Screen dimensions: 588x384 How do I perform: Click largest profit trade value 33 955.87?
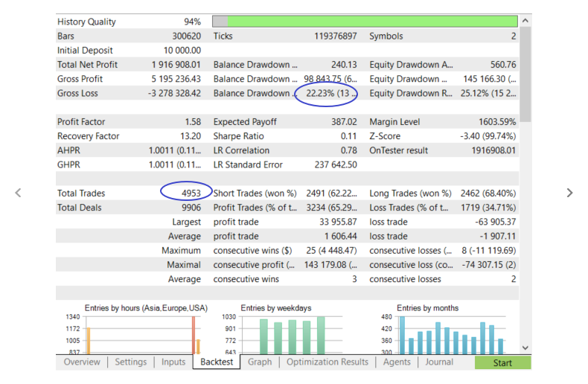tap(338, 222)
